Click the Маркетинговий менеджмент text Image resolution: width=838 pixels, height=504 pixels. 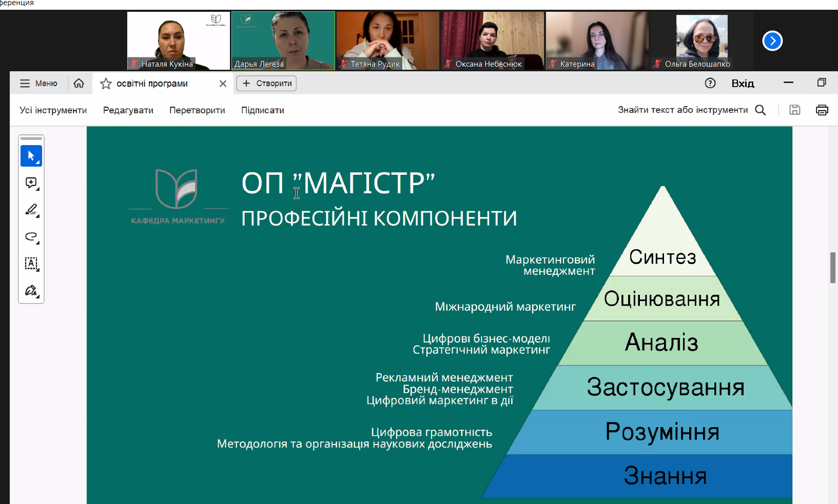pyautogui.click(x=550, y=265)
